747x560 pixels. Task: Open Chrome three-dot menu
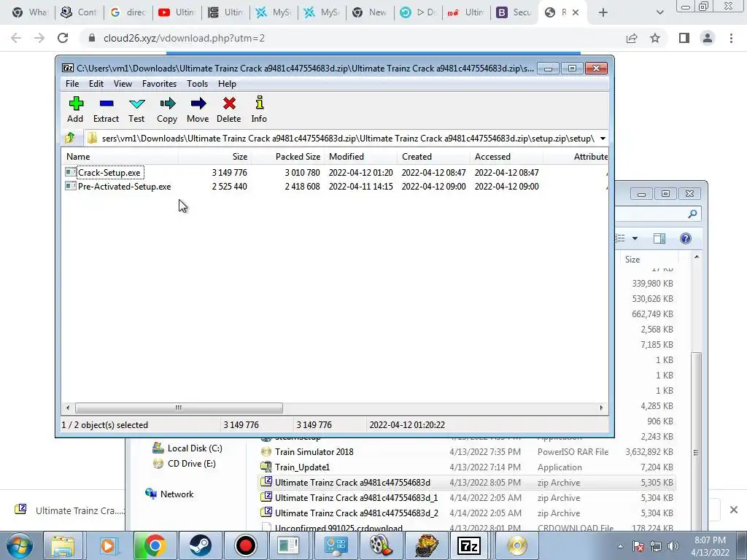tap(731, 38)
